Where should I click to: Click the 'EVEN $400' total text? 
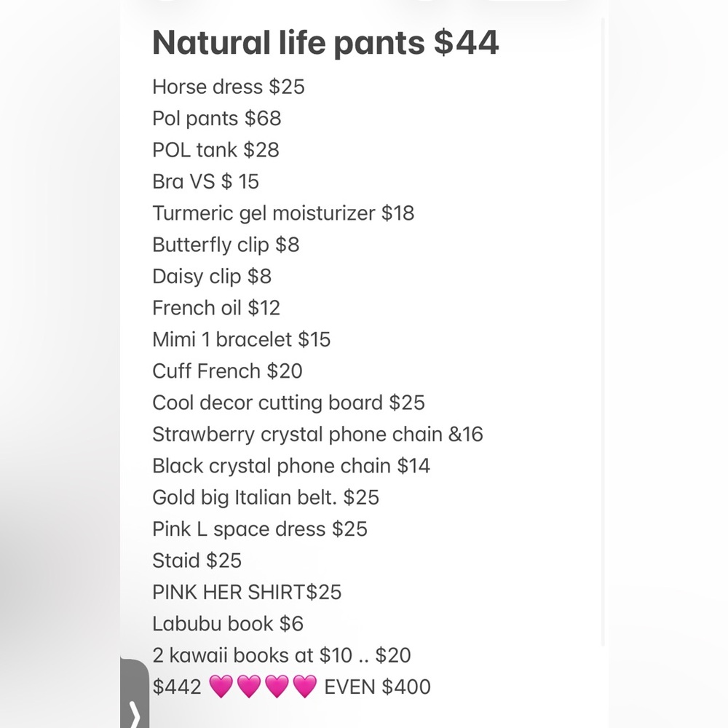pyautogui.click(x=377, y=687)
